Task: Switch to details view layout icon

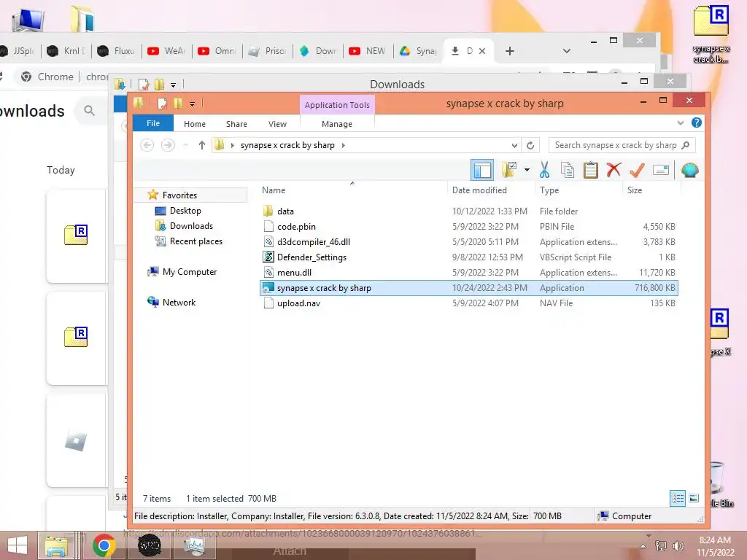Action: point(678,498)
